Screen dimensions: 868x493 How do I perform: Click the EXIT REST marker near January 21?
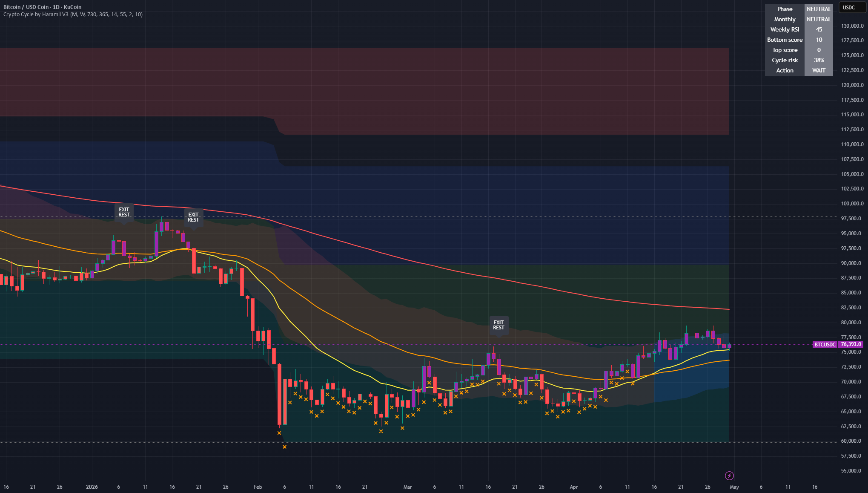pos(193,217)
